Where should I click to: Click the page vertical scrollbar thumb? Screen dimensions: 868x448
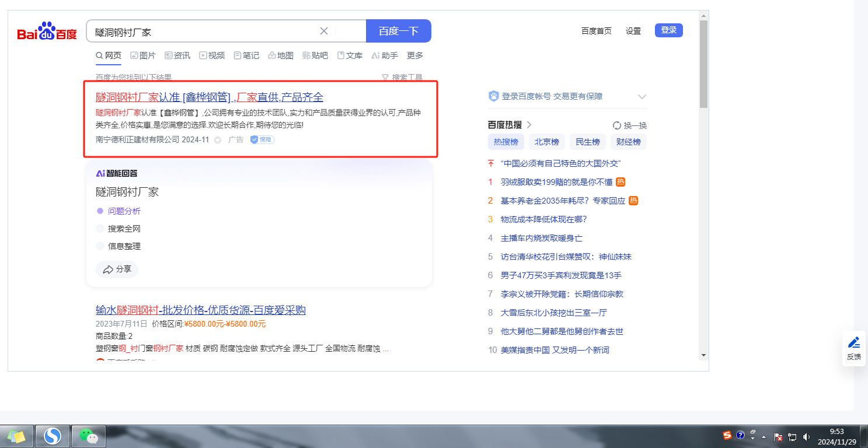click(703, 64)
